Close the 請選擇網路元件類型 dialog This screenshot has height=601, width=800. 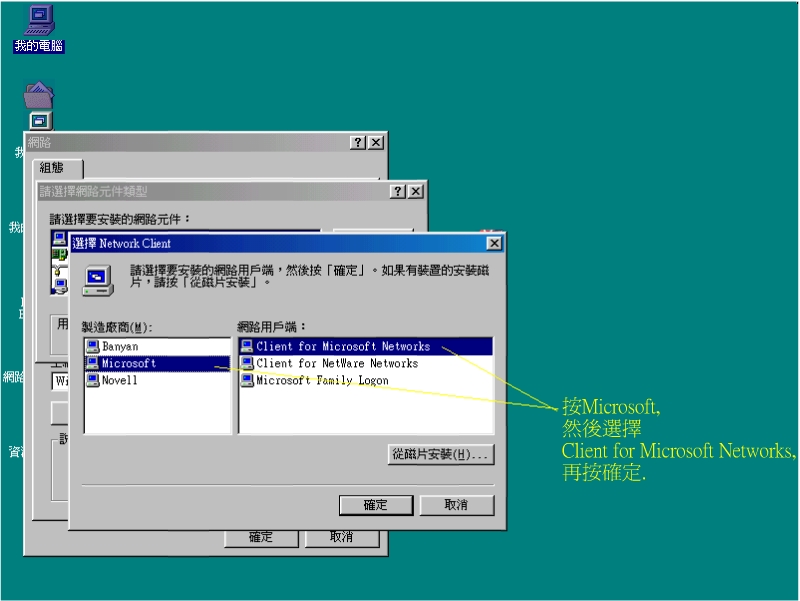click(x=416, y=191)
